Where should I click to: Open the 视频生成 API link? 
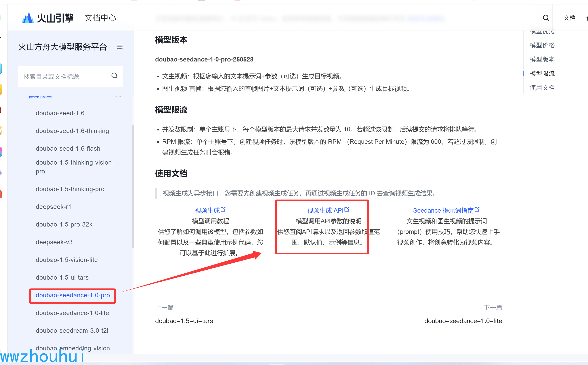(325, 211)
